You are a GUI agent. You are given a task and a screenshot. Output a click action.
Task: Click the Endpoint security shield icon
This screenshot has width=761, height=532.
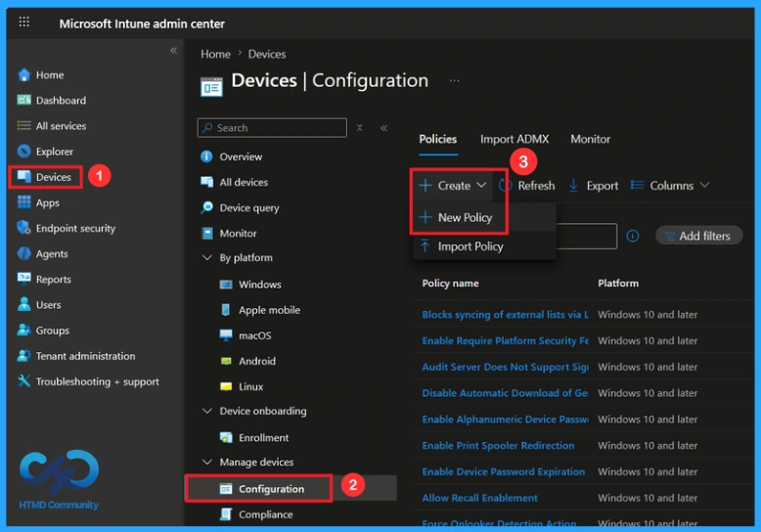point(23,228)
